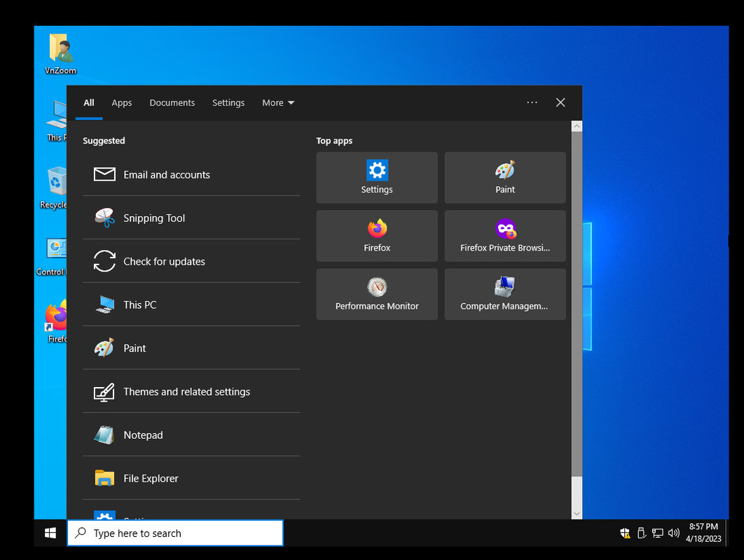Click Email and accounts text
The image size is (744, 560).
pos(167,174)
